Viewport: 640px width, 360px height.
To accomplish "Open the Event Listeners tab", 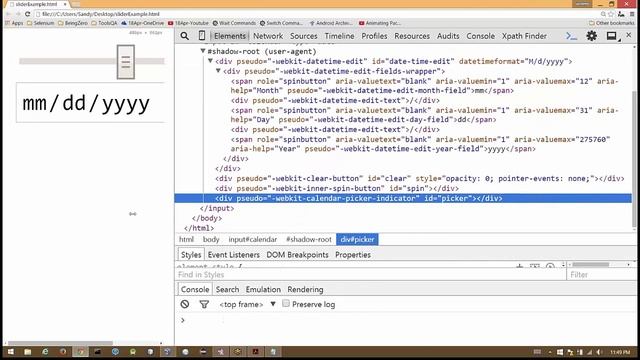I will pyautogui.click(x=233, y=255).
